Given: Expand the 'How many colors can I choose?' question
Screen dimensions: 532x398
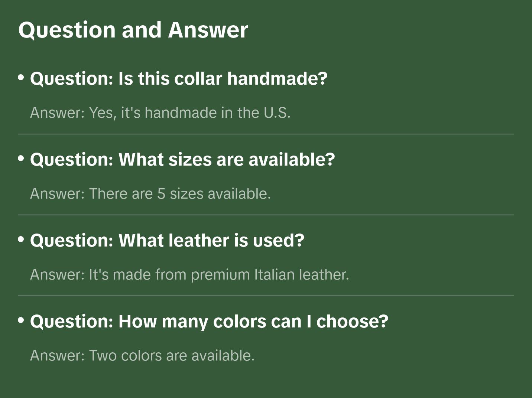Looking at the screenshot, I should [209, 321].
